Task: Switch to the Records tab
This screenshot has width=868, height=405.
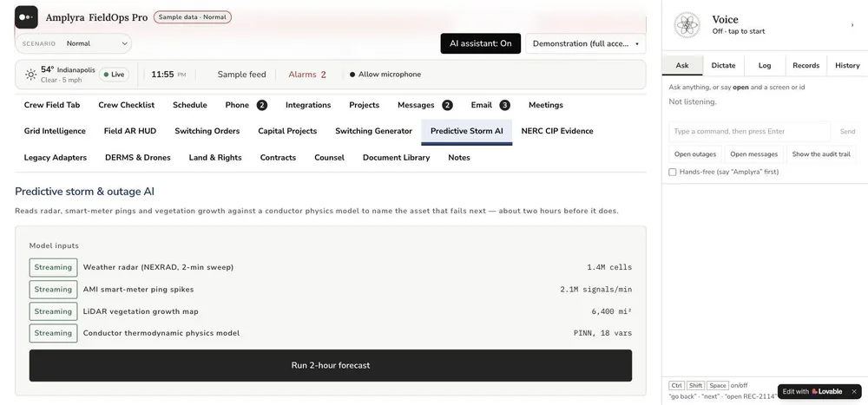Action: click(x=806, y=65)
